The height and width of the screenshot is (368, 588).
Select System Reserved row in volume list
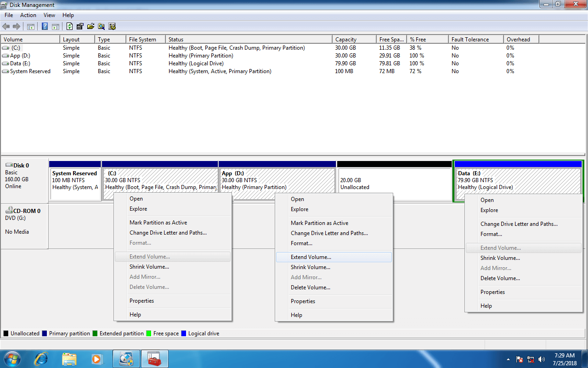[x=30, y=71]
